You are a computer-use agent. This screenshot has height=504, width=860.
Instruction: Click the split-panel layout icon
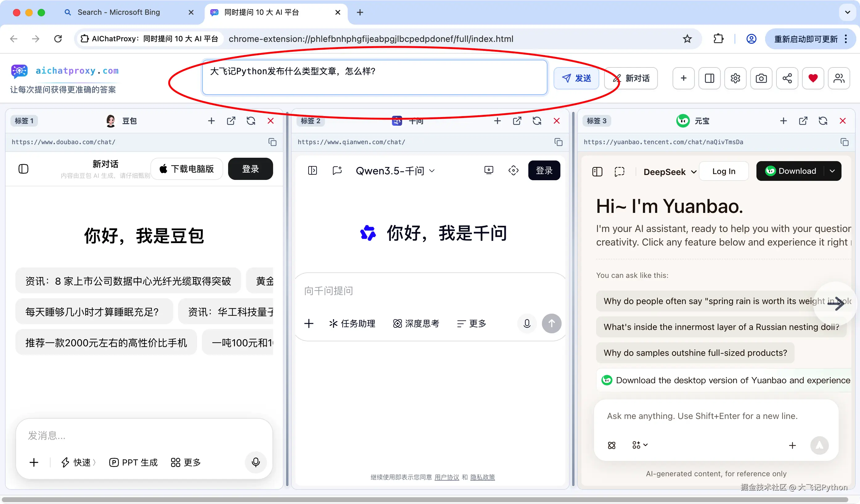click(709, 79)
